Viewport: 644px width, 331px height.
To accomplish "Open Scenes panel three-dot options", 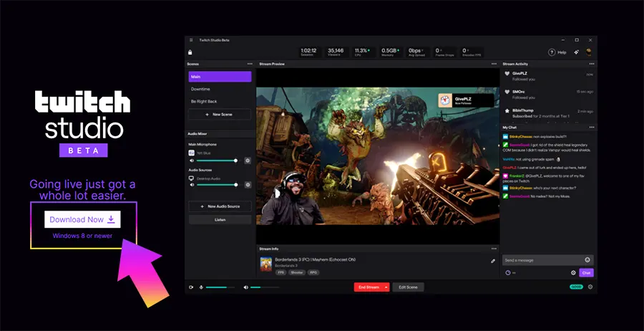I will coord(250,64).
